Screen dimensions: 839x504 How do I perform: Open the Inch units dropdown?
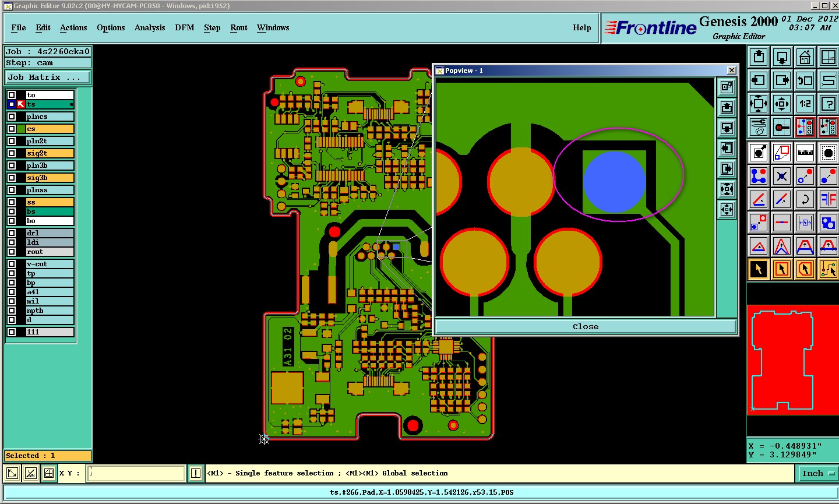pyautogui.click(x=817, y=473)
